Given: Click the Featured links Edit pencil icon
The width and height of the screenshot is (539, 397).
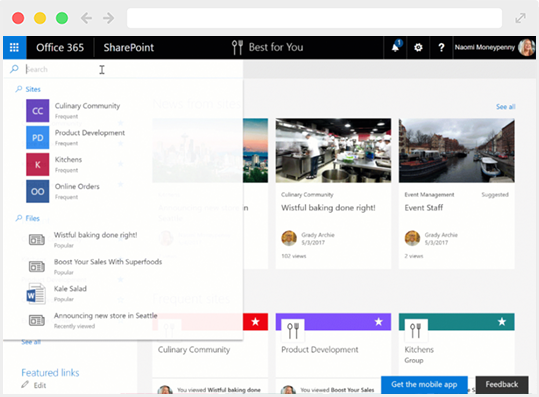Looking at the screenshot, I should (25, 385).
